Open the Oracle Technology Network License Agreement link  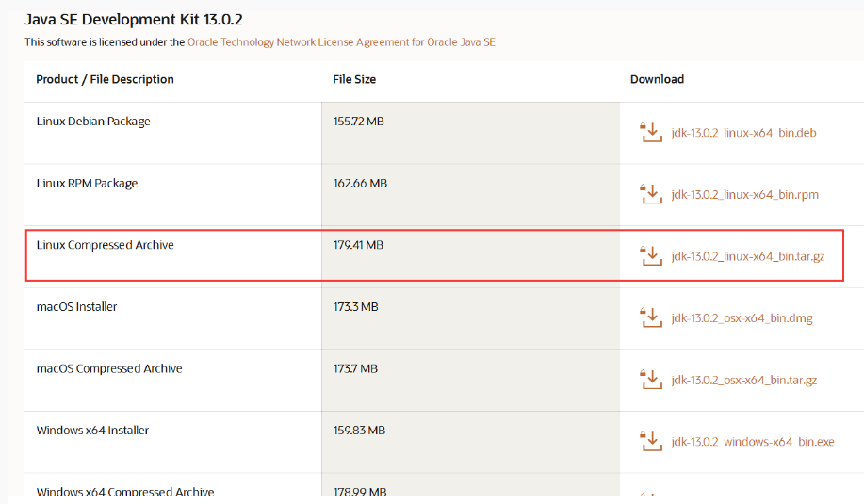[x=341, y=42]
